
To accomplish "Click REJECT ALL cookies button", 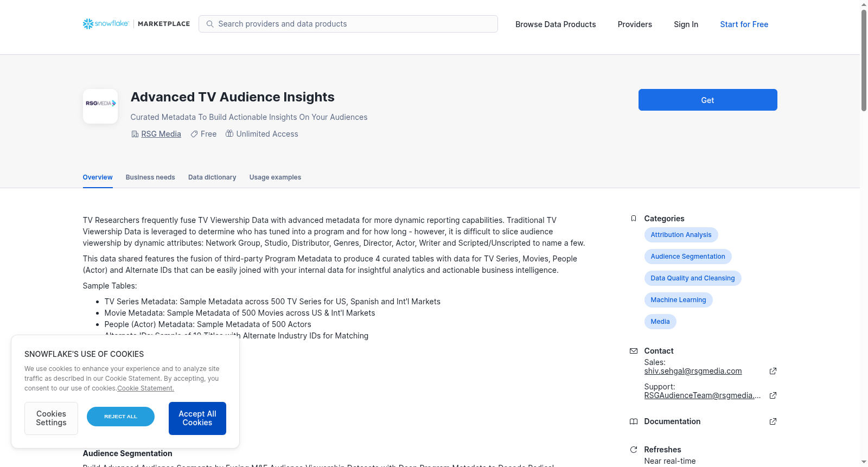I will pos(120,417).
